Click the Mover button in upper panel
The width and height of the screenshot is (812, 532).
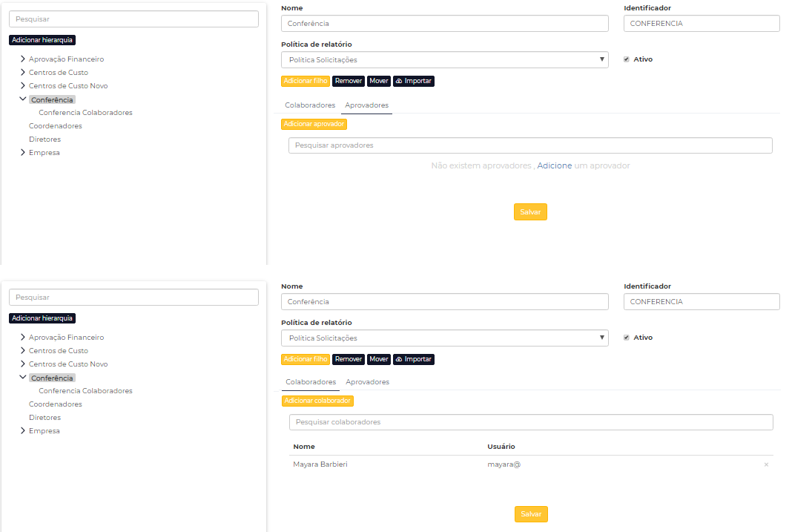click(378, 82)
